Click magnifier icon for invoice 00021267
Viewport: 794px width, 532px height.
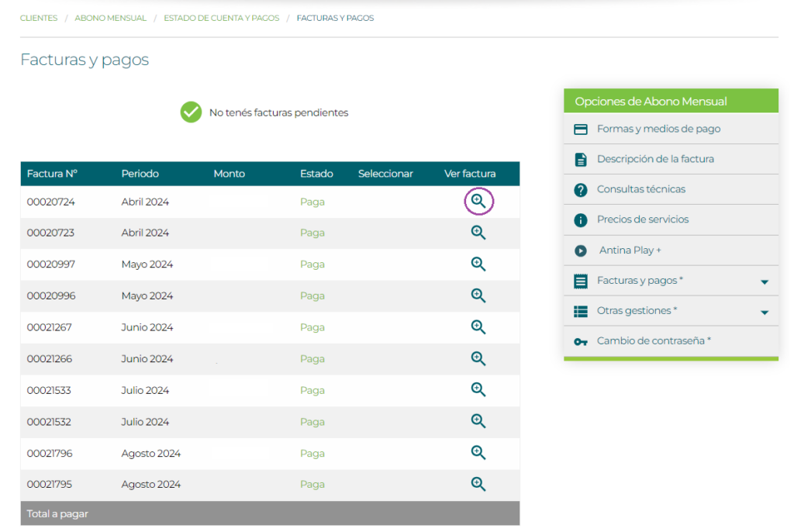click(478, 326)
